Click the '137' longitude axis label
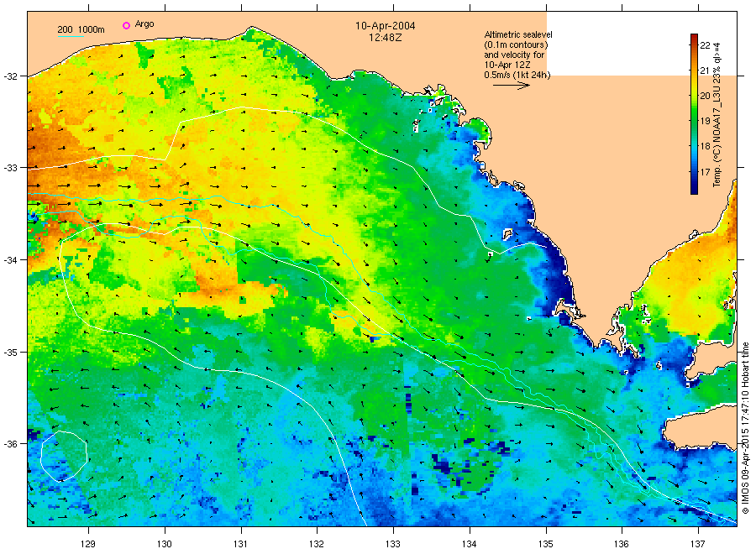 (698, 545)
